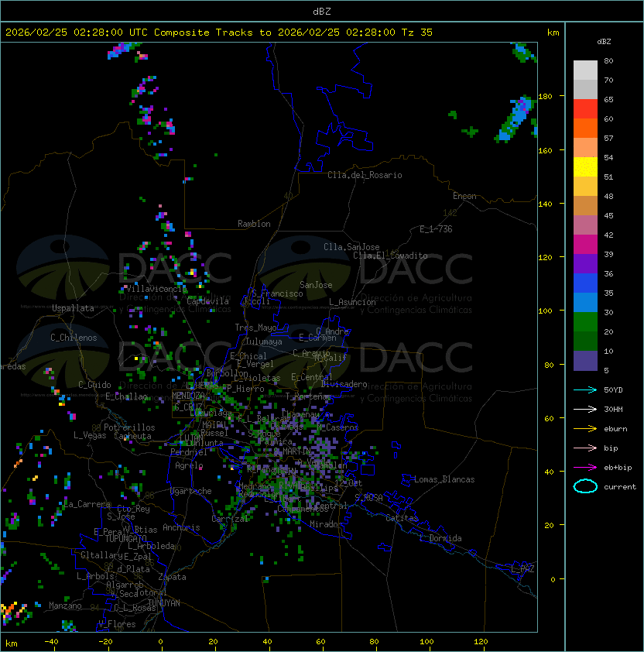
Task: Click the Anchoris map label
Action: pos(181,527)
